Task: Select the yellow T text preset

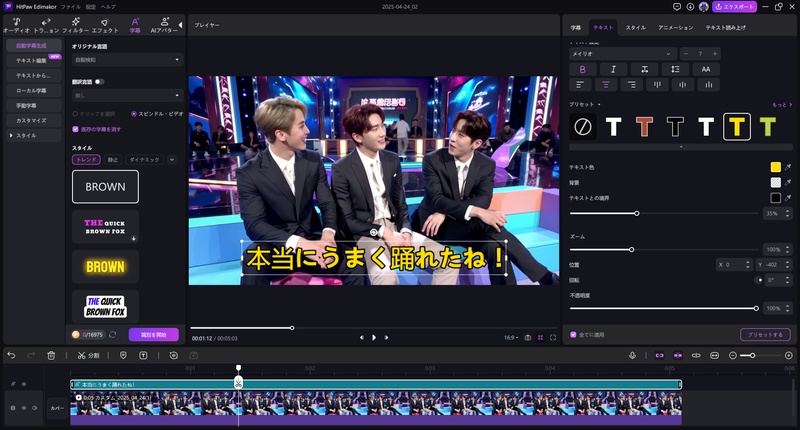Action: (x=737, y=125)
